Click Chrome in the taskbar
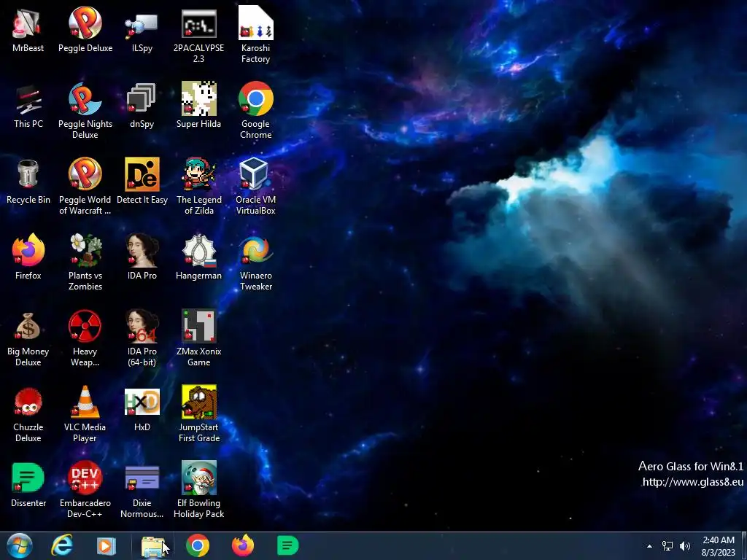This screenshot has height=560, width=747. 198,545
